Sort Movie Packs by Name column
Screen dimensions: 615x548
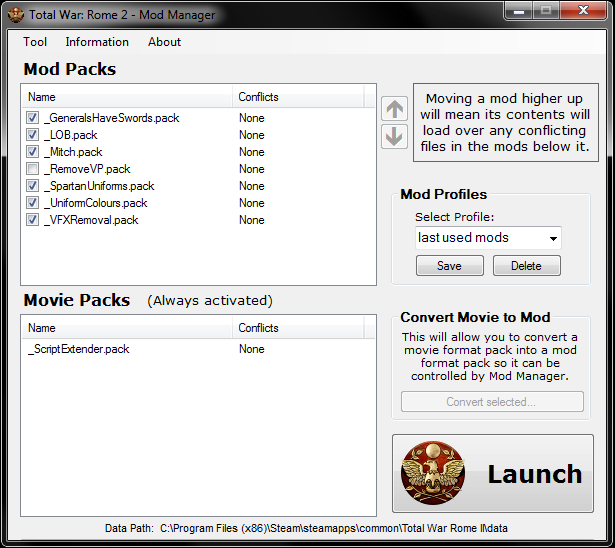[x=127, y=328]
